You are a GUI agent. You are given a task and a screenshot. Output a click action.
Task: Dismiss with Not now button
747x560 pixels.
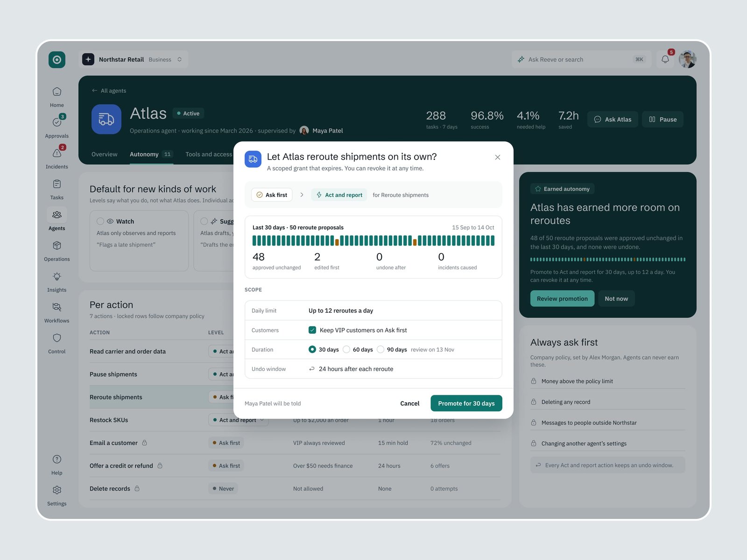point(616,299)
